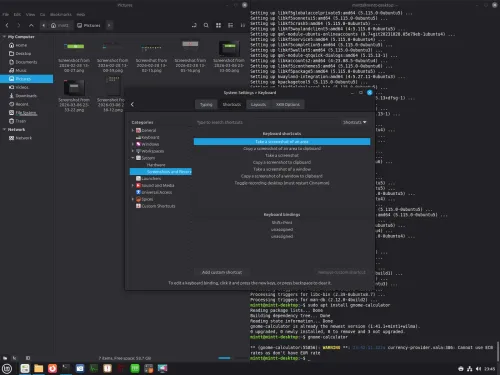Open the Edit menu in file manager
The image size is (500, 375).
[17, 15]
